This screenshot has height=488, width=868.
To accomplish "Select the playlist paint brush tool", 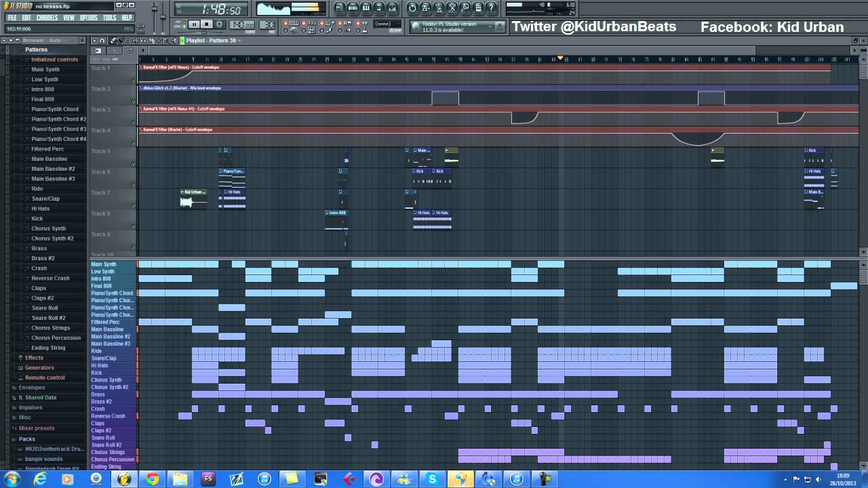I will [x=120, y=41].
